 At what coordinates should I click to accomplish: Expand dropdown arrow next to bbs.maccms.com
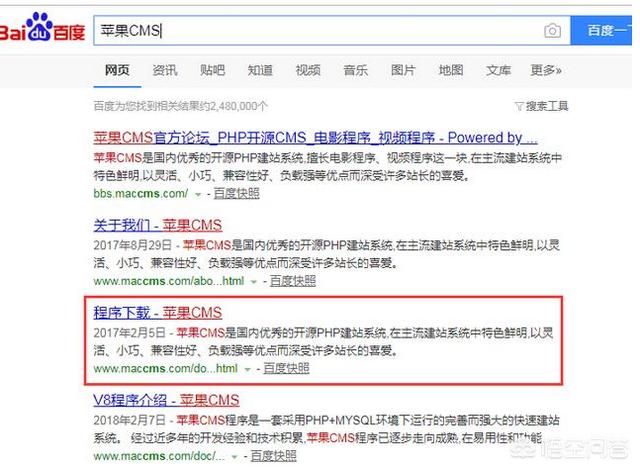pyautogui.click(x=198, y=194)
